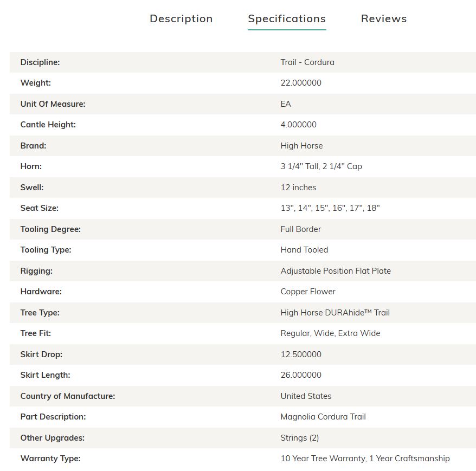Open the Reviews tab
This screenshot has height=471, width=476.
(384, 19)
